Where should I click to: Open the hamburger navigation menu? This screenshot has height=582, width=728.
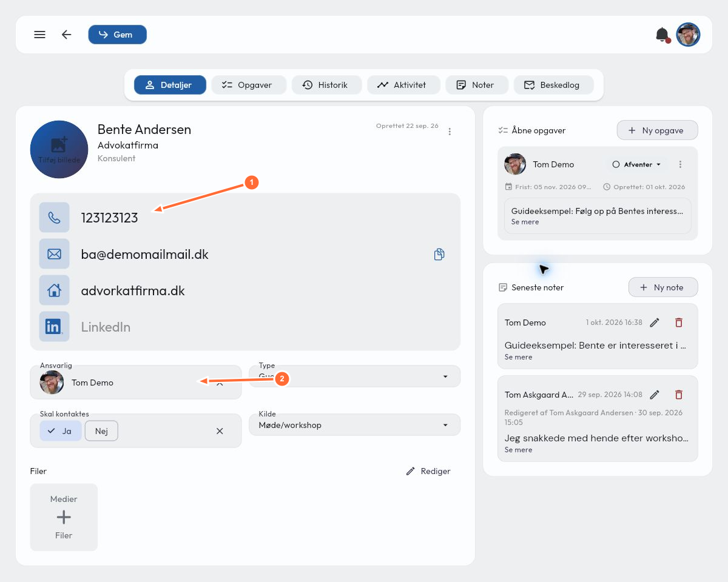39,35
